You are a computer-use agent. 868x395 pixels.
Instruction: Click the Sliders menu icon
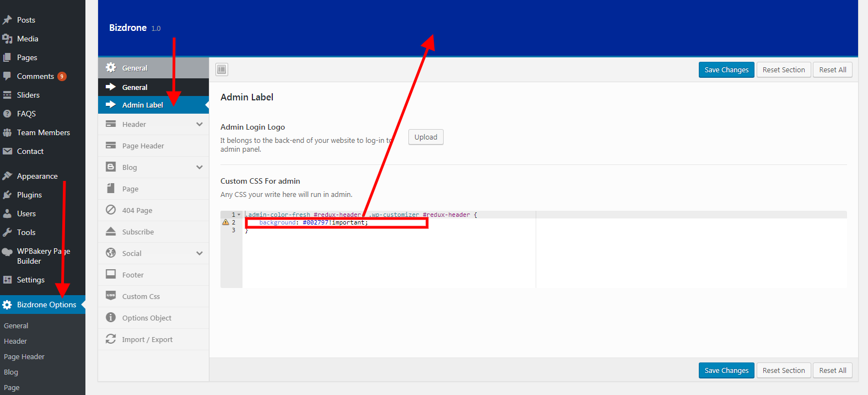[7, 95]
